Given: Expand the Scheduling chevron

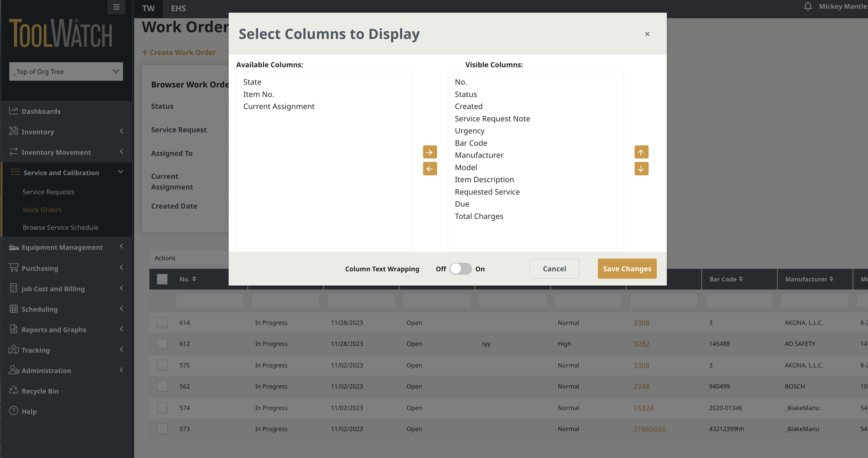Looking at the screenshot, I should (121, 309).
